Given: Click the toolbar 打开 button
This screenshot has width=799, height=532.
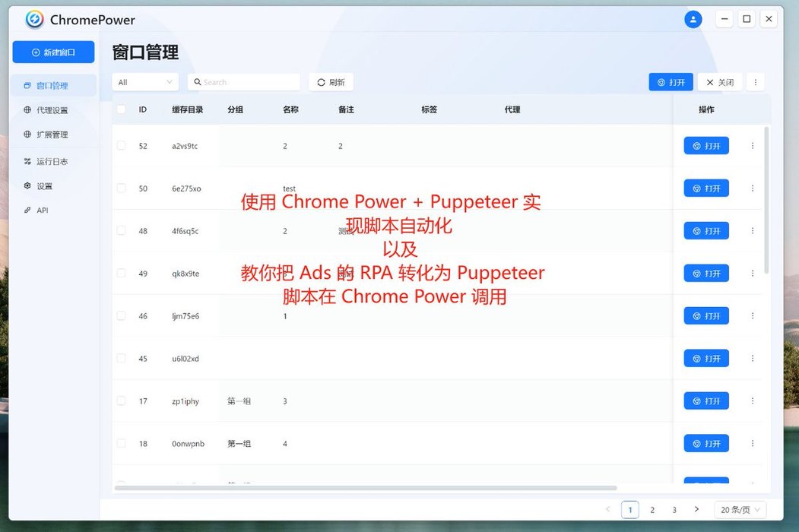Looking at the screenshot, I should point(671,82).
